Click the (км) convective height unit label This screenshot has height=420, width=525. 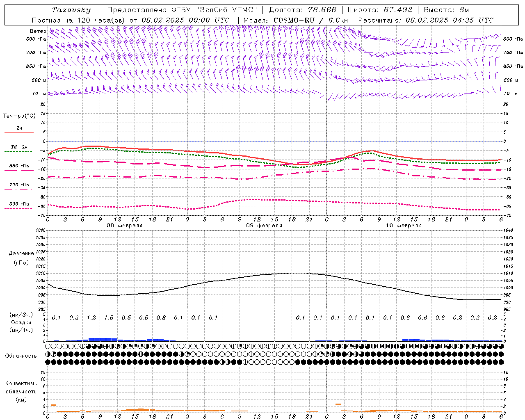click(21, 399)
